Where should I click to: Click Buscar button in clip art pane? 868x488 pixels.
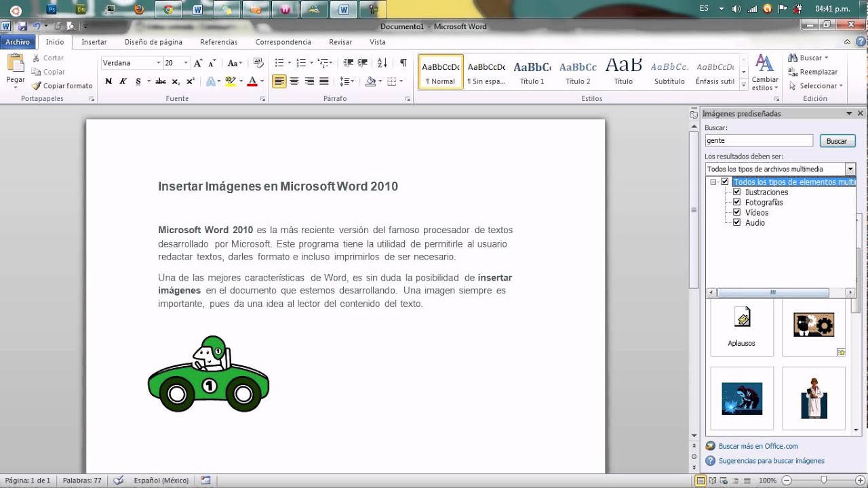coord(837,141)
